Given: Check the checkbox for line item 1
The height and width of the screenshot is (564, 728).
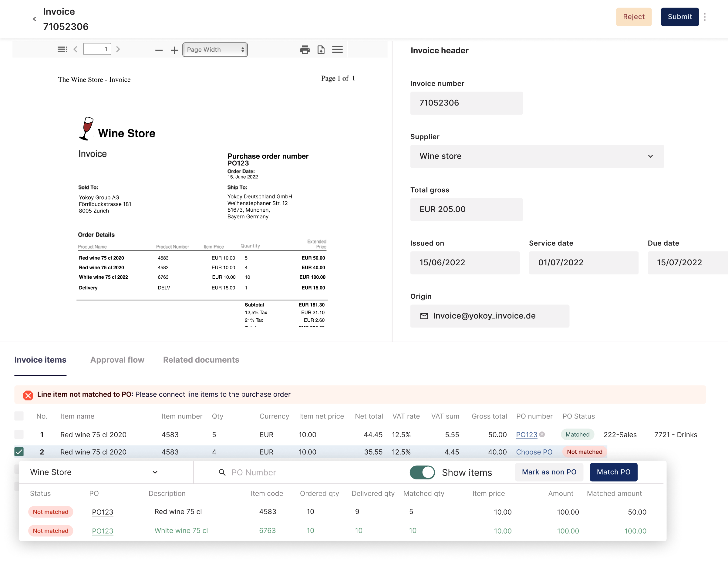Looking at the screenshot, I should point(19,435).
